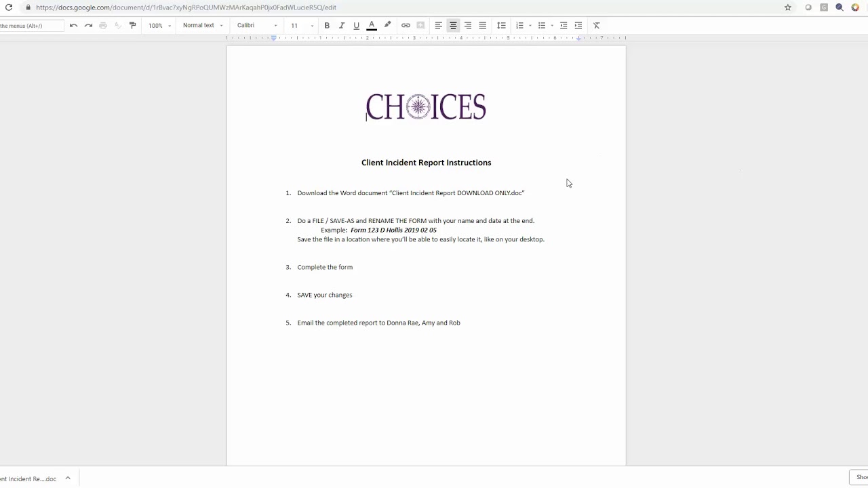Click Show all downloads button
Image resolution: width=868 pixels, height=488 pixels.
click(x=859, y=477)
